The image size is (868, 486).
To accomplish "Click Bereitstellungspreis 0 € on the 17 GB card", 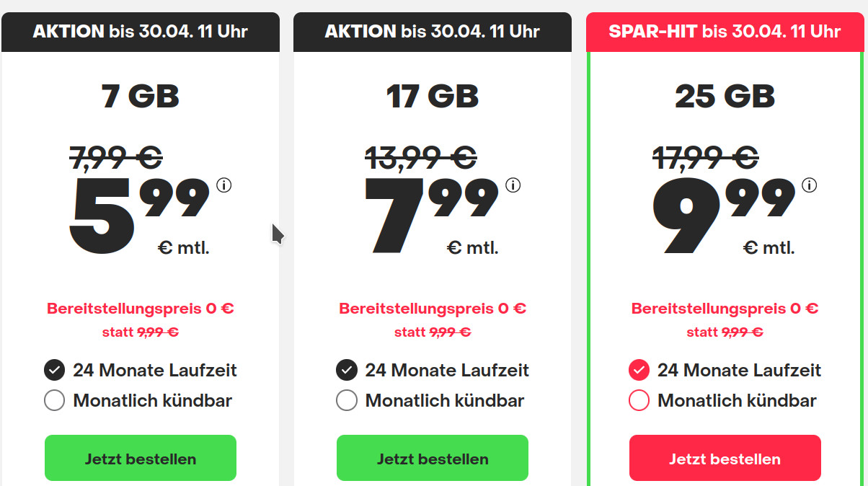I will 433,308.
